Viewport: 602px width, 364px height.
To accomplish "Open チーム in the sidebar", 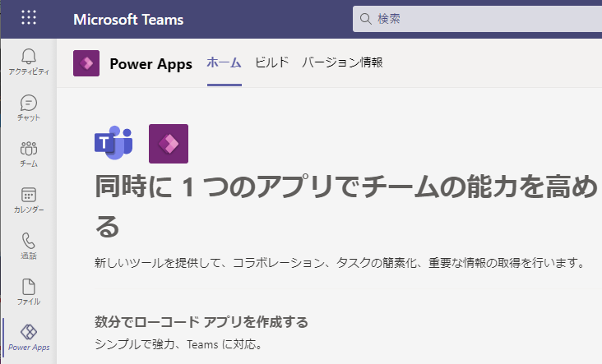I will click(x=29, y=154).
